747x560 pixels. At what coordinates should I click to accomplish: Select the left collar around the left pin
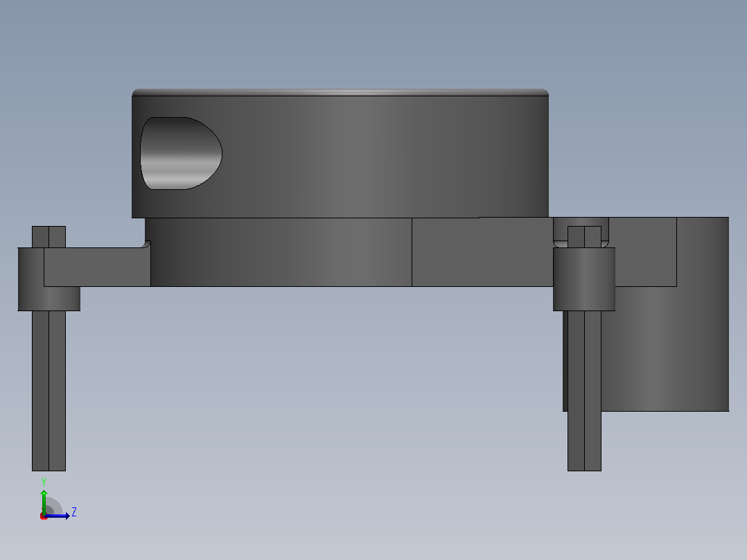coord(49,279)
